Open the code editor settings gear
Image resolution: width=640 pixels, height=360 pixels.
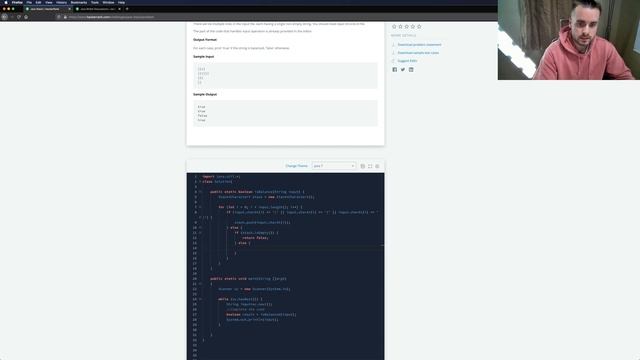(377, 166)
